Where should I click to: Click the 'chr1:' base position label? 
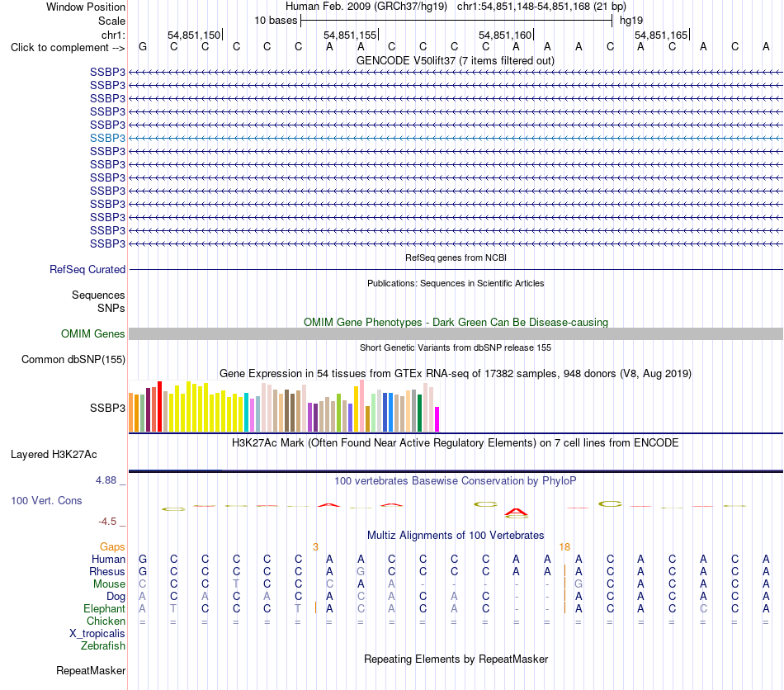pyautogui.click(x=113, y=35)
